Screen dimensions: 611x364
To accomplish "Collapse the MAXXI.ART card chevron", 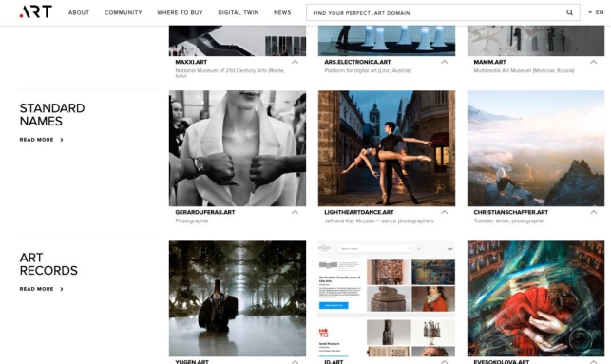I will [295, 62].
